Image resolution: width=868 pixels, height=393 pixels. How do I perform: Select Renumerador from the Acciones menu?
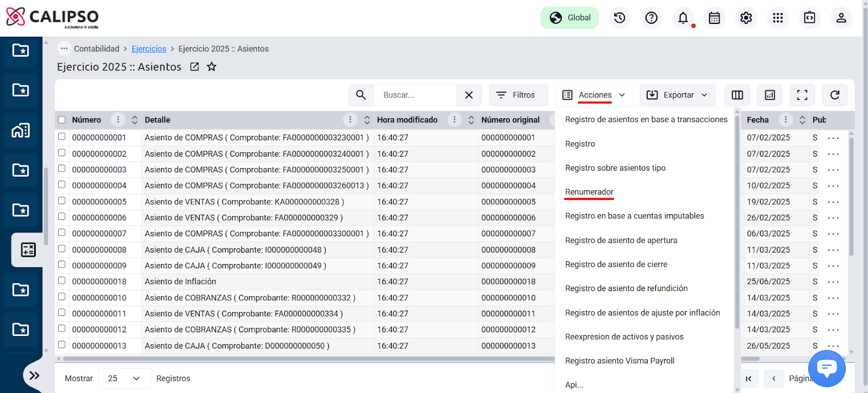[589, 192]
